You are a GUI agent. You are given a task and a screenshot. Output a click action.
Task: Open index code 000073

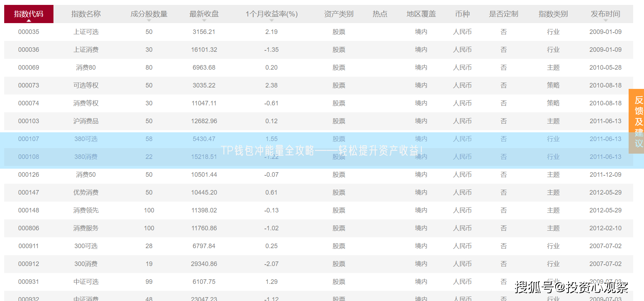(x=29, y=85)
